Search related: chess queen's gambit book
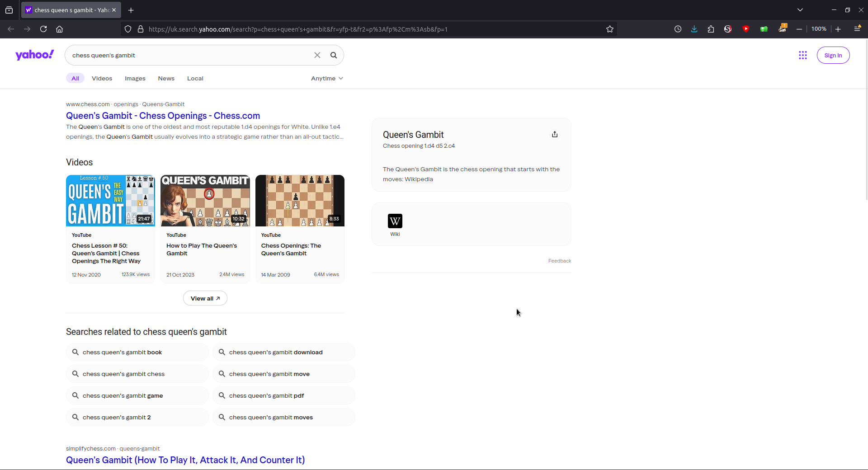Viewport: 868px width, 470px height. coord(137,352)
